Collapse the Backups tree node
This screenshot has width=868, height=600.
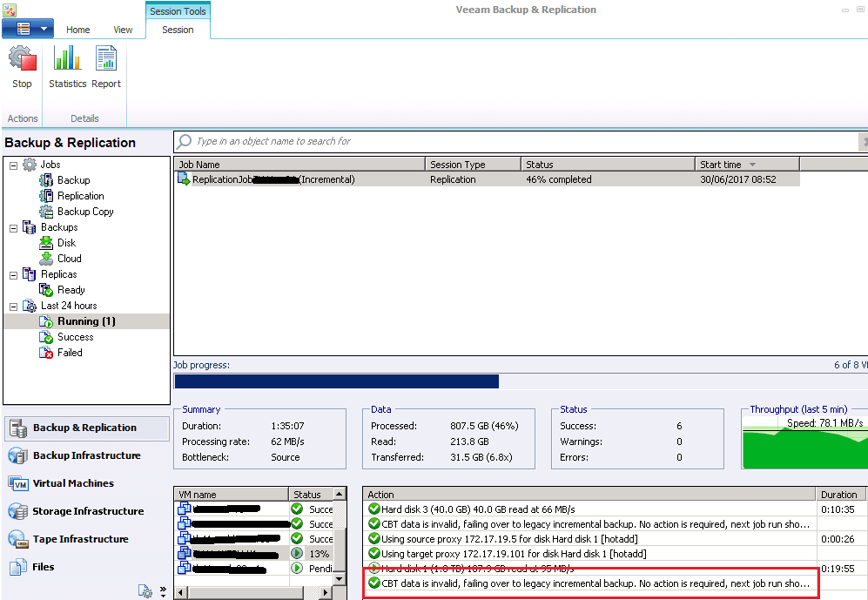[13, 228]
